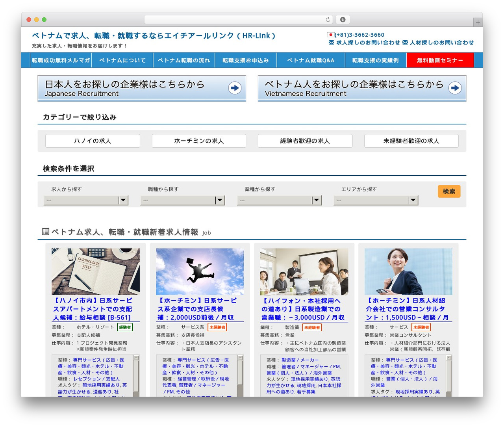Filter by 経験者歓迎の求人 category
Image resolution: width=504 pixels, height=427 pixels.
(305, 141)
